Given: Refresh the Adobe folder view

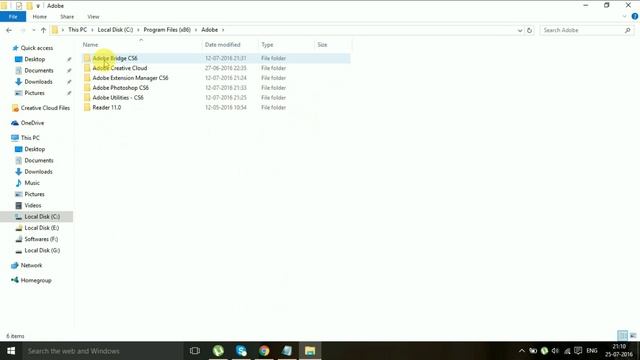Looking at the screenshot, I should [x=529, y=30].
